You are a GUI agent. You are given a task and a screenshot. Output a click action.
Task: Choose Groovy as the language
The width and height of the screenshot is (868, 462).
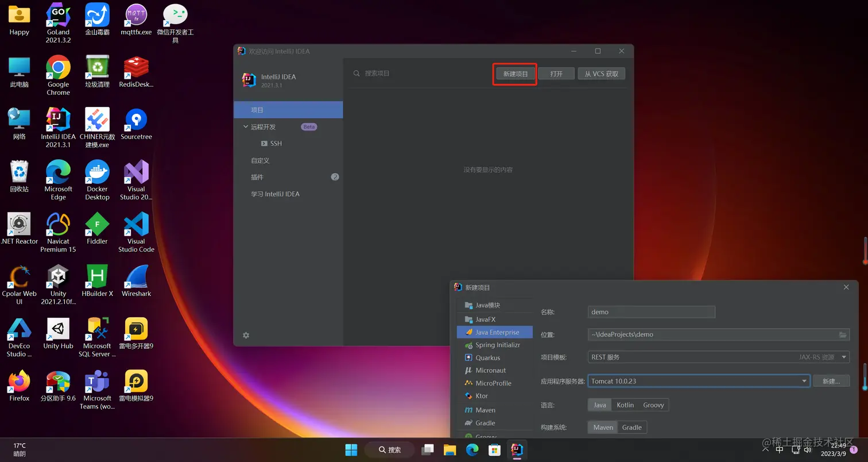tap(653, 405)
